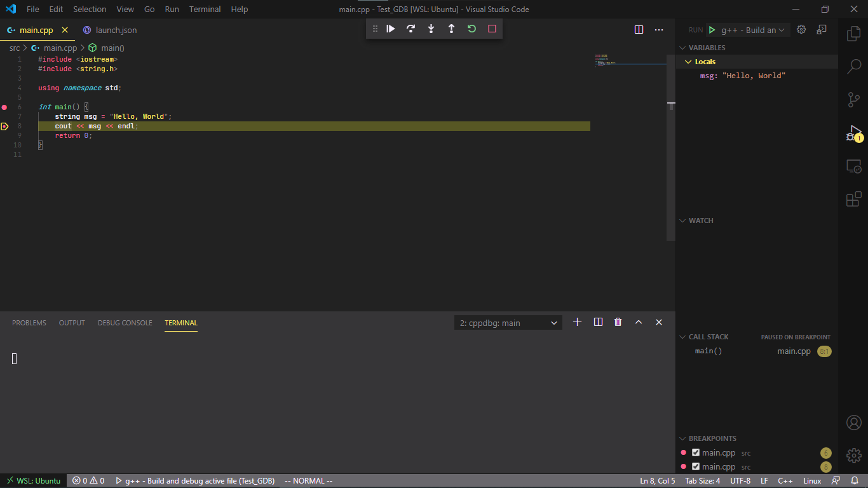Kill the terminal with the trash icon
The image size is (868, 488).
pyautogui.click(x=618, y=322)
